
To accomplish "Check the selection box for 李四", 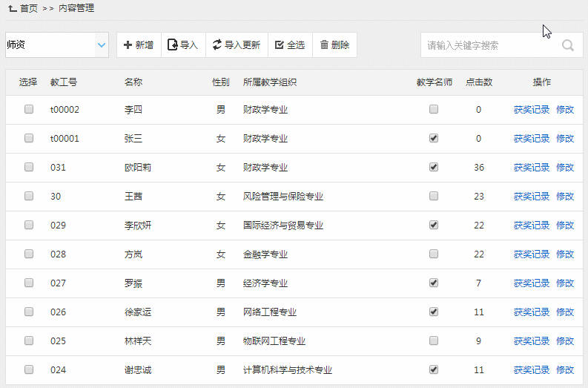I will (29, 109).
